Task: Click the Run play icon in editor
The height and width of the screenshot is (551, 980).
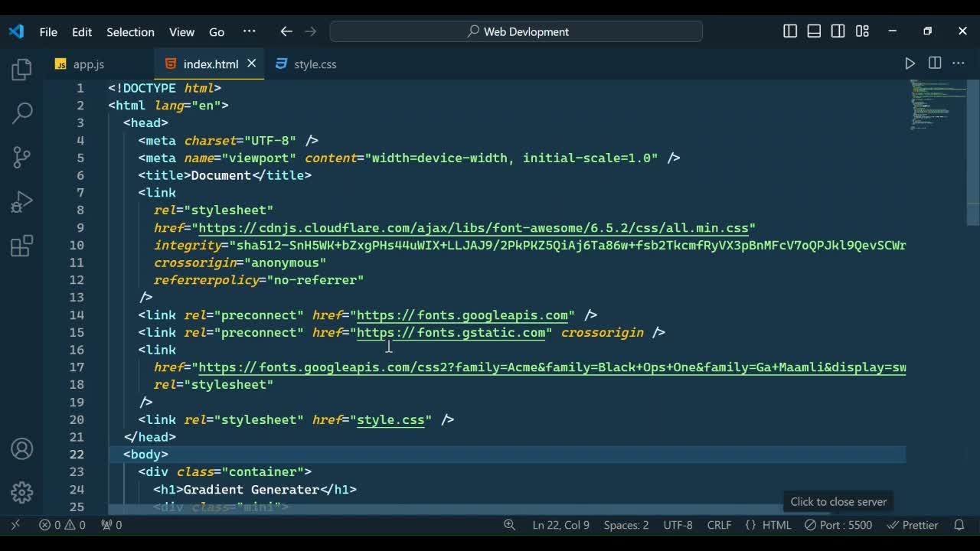Action: coord(910,64)
